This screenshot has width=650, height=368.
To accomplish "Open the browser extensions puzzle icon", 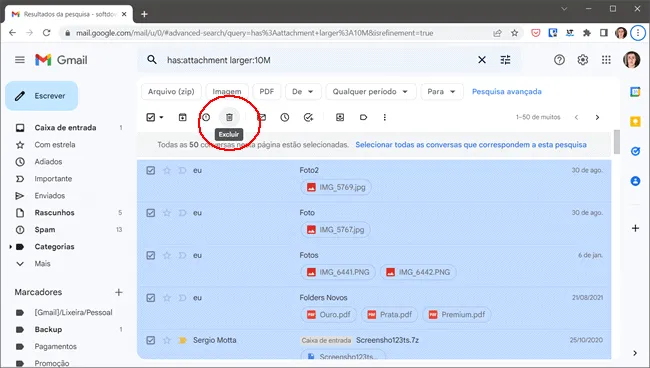I will coord(587,33).
